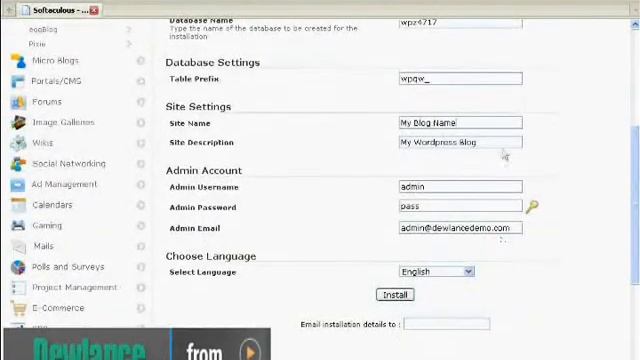Open the Image Galleries category icon
Viewport: 640px width, 360px height.
pos(18,122)
